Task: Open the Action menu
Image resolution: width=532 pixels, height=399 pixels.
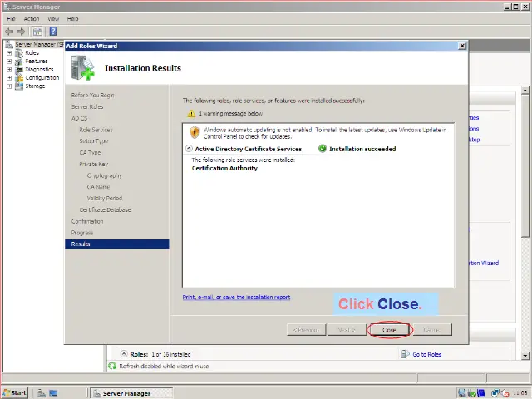Action: point(32,18)
